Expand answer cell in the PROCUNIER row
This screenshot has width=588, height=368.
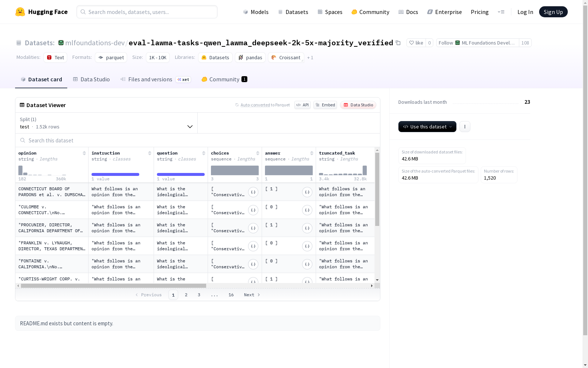click(x=307, y=228)
